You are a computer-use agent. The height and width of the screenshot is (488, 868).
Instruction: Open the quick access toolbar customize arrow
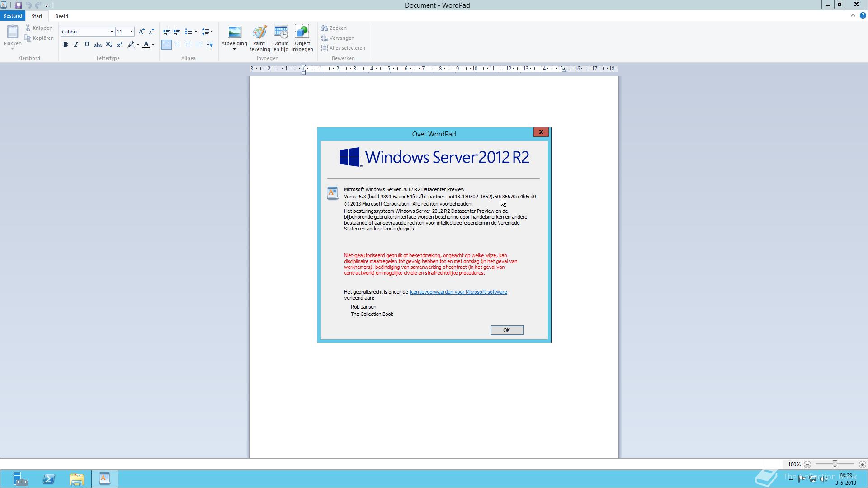tap(47, 6)
